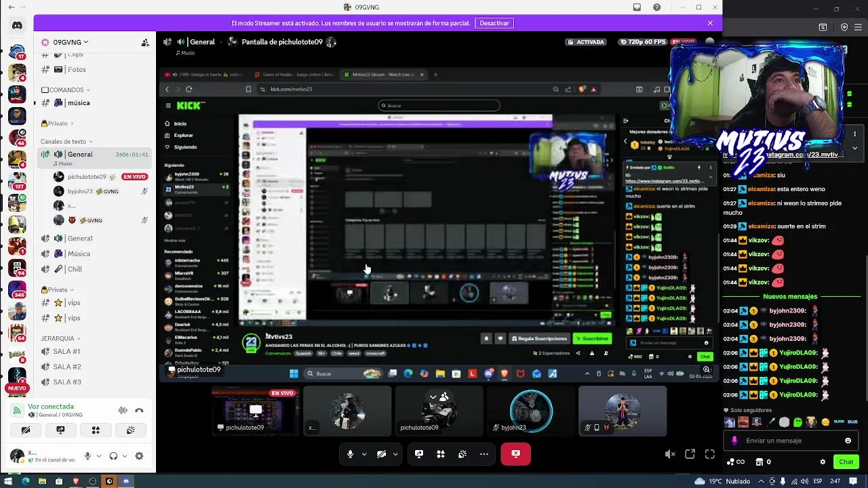This screenshot has height=488, width=868.
Task: Open microphone input options arrow in user panel
Action: coord(99,456)
